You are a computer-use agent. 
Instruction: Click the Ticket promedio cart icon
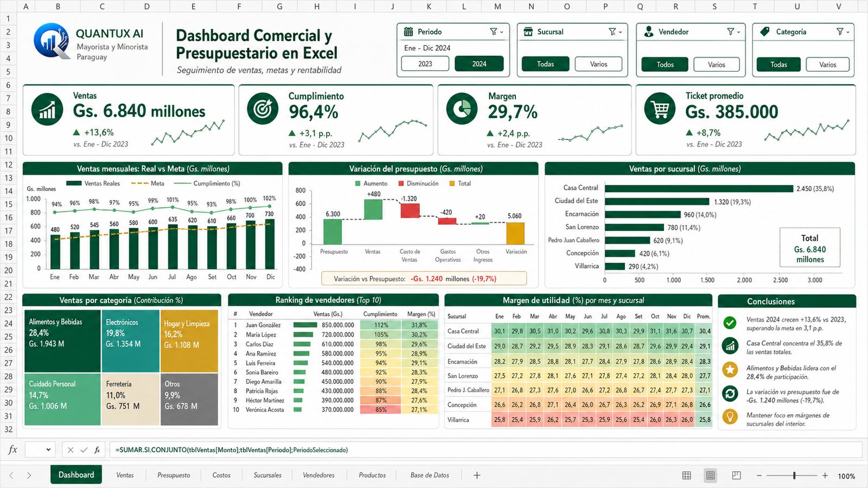(660, 109)
